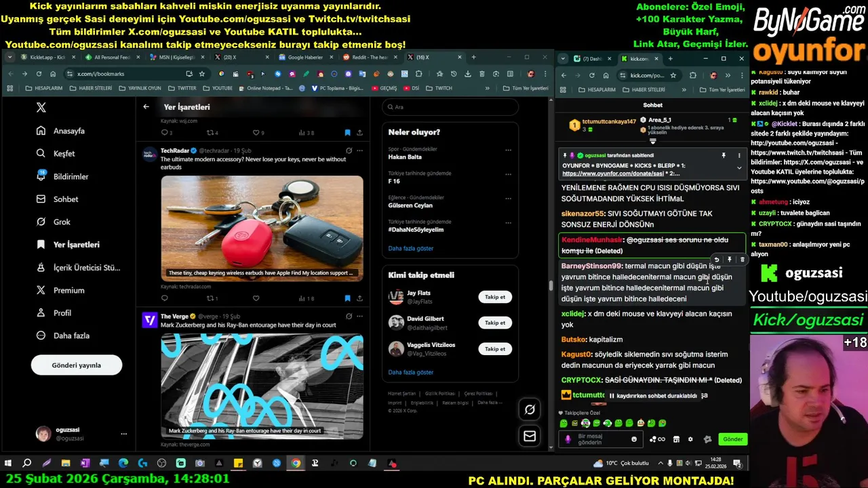Open the #DahaNeSöyleyelim trend
This screenshot has width=868, height=488.
(x=416, y=230)
